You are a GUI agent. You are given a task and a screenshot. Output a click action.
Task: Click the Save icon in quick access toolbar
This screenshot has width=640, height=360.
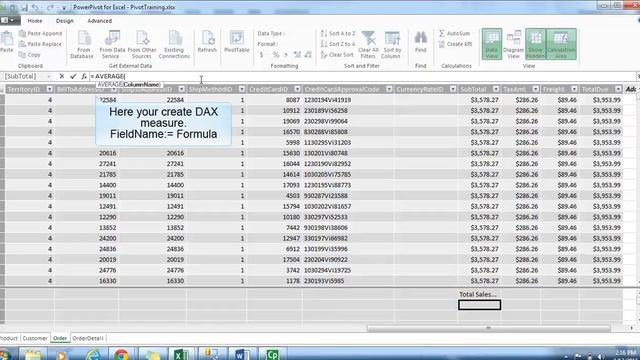click(24, 7)
